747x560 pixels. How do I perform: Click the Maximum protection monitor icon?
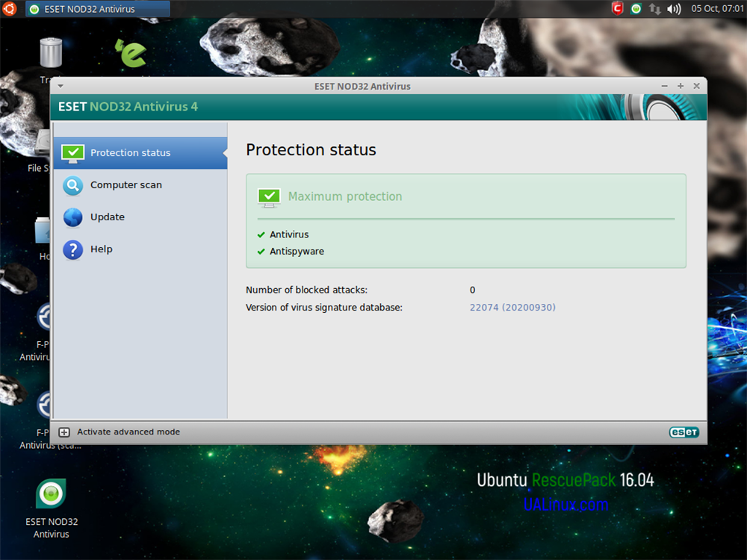point(269,198)
